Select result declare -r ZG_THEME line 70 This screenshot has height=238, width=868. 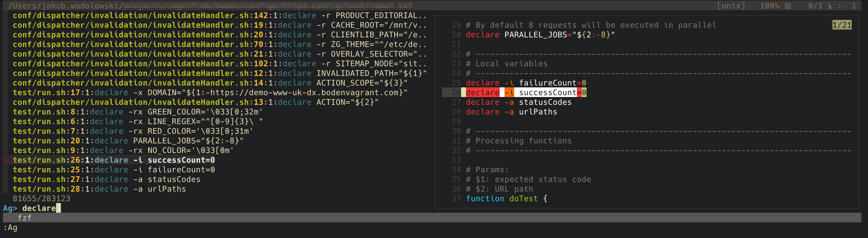[220, 44]
